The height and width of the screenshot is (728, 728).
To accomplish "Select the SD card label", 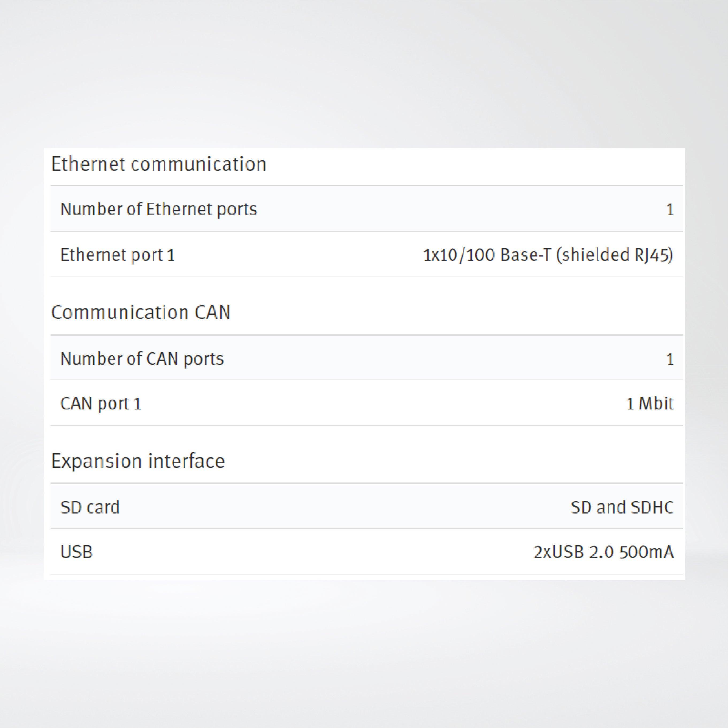I will coord(90,507).
